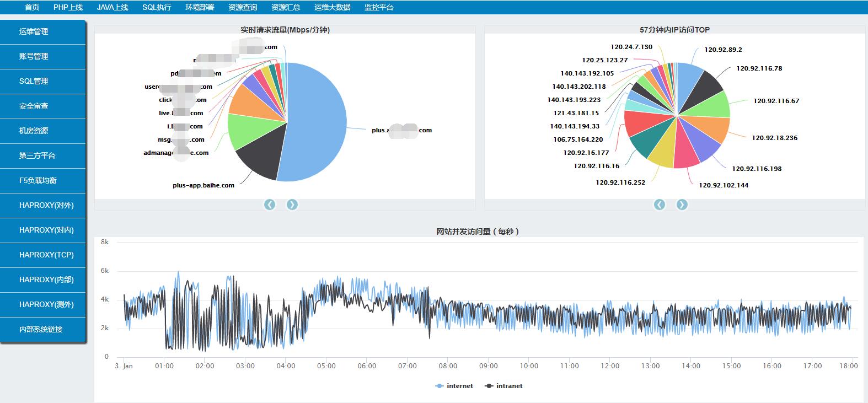Open HAPROXY(内部) sidebar entry
The width and height of the screenshot is (868, 403).
(x=43, y=280)
